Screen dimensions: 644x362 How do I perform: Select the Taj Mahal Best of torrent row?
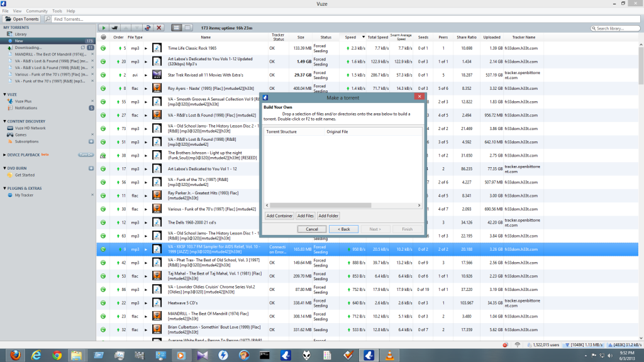click(x=367, y=276)
